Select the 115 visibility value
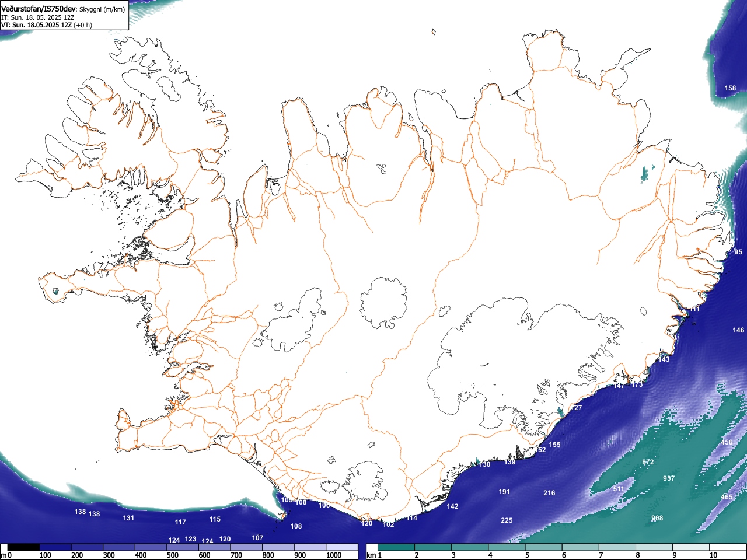The width and height of the screenshot is (747, 560). pyautogui.click(x=215, y=519)
